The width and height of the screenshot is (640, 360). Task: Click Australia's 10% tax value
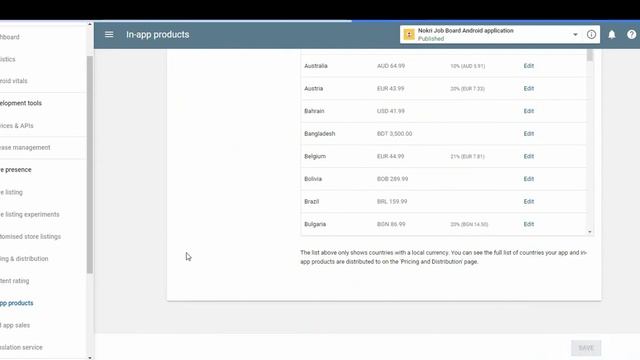coord(468,66)
